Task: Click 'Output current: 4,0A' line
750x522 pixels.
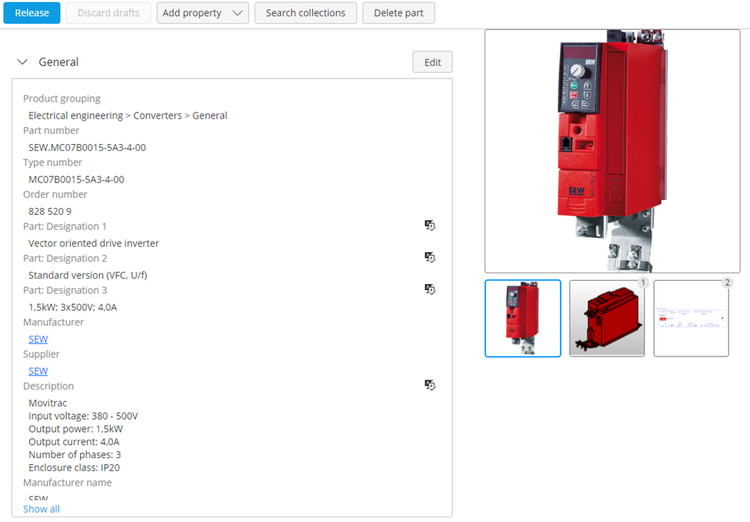Action: (74, 442)
